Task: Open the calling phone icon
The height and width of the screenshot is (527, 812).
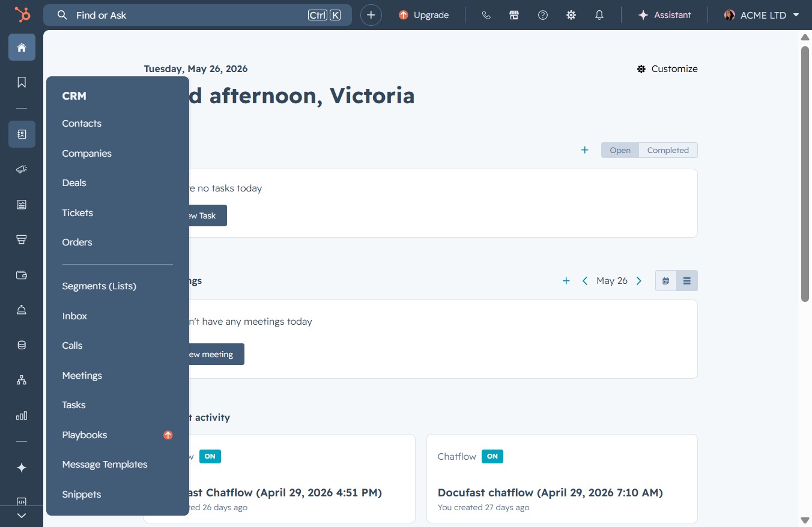Action: click(486, 15)
